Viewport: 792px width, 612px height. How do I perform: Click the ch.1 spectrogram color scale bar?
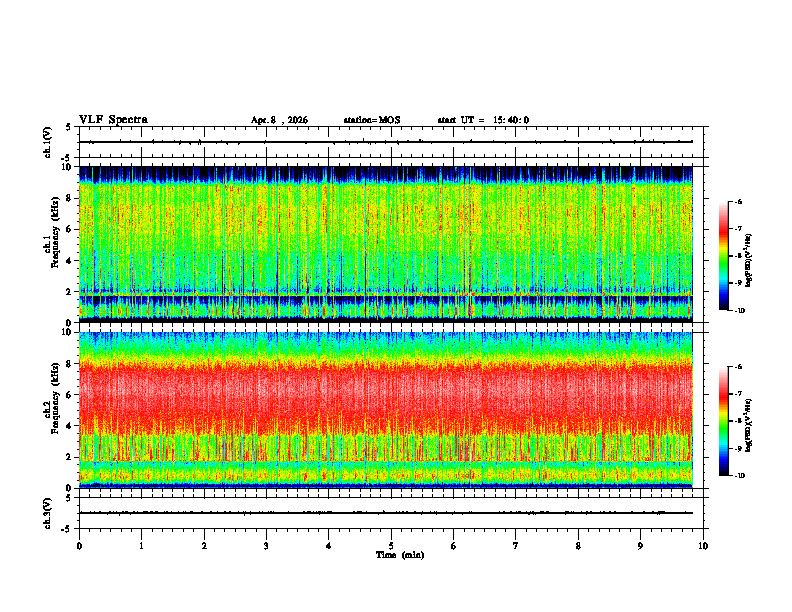723,256
